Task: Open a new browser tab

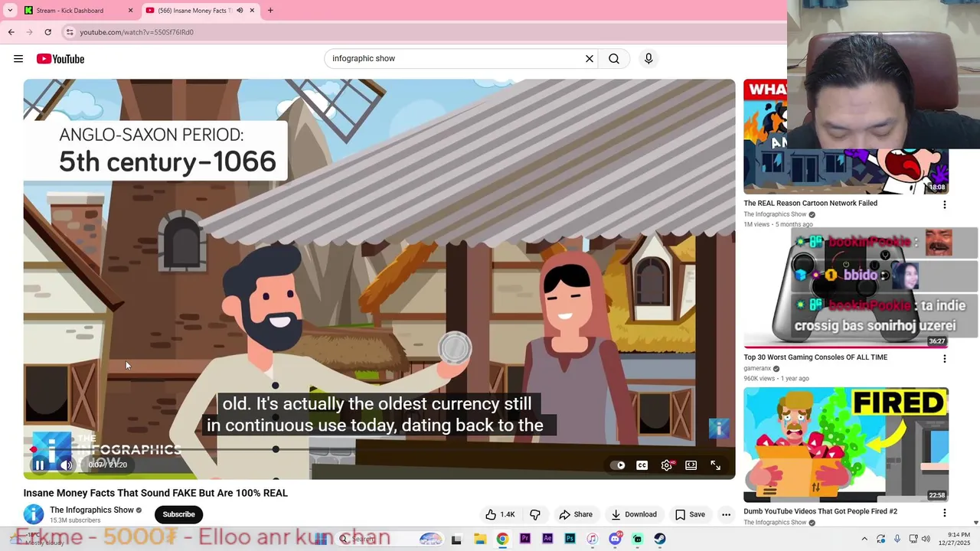Action: 270,11
